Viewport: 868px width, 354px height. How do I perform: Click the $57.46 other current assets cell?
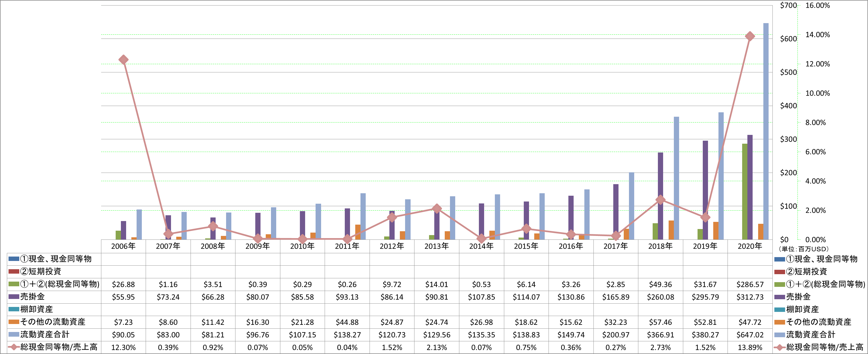pos(660,322)
